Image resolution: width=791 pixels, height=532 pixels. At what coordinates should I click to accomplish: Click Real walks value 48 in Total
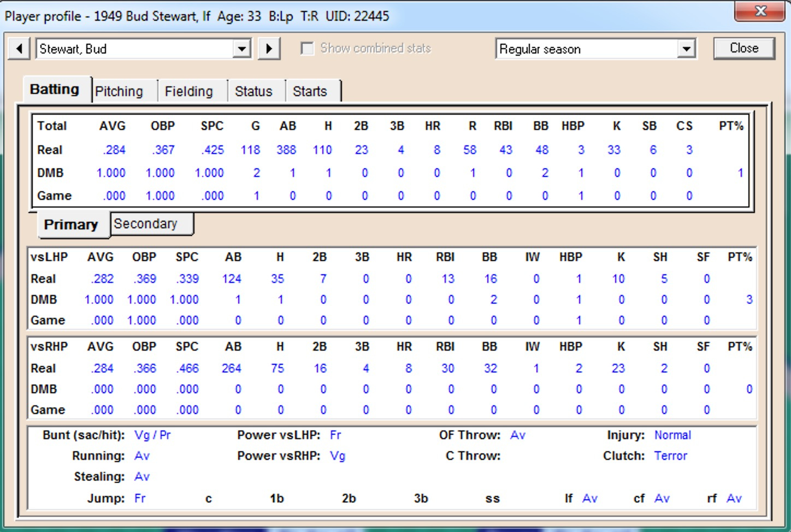[542, 150]
